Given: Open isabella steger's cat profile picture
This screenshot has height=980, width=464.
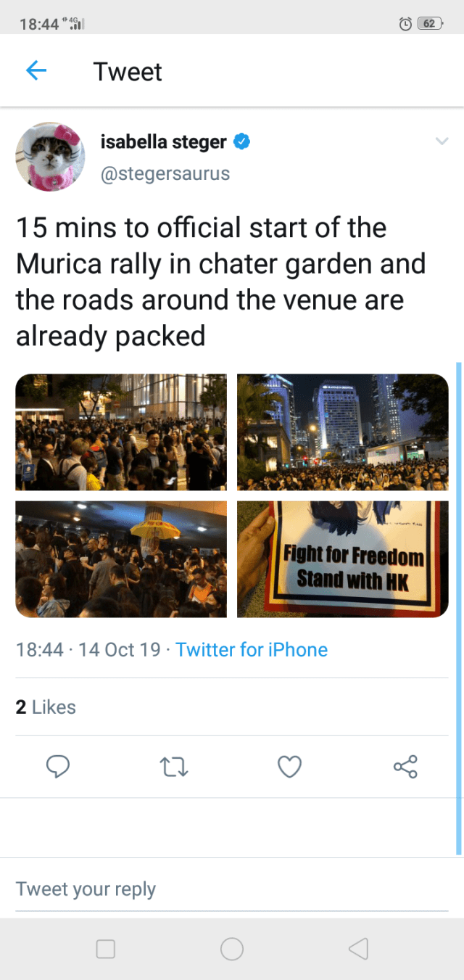Looking at the screenshot, I should 50,157.
